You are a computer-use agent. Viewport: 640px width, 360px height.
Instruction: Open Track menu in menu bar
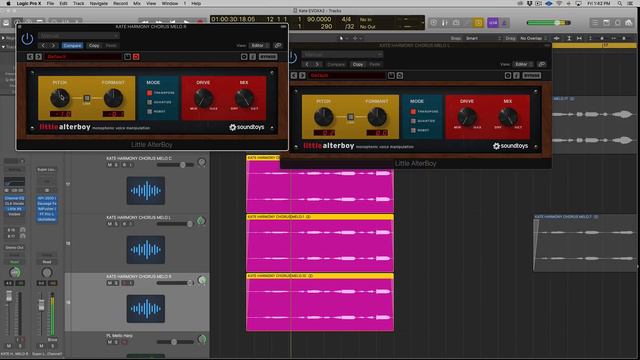click(x=78, y=3)
